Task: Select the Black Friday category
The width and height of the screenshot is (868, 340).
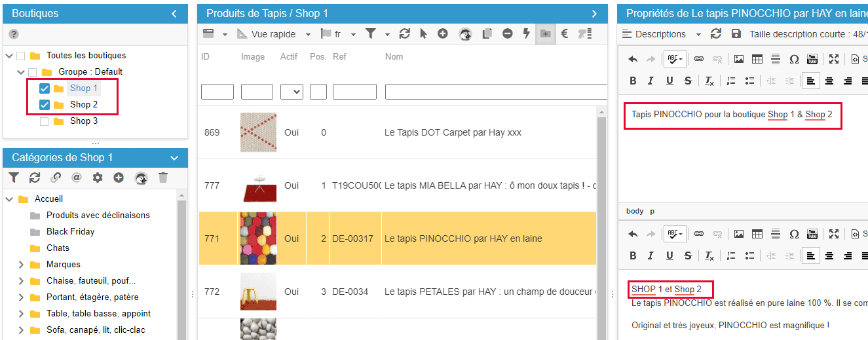Action: click(70, 232)
